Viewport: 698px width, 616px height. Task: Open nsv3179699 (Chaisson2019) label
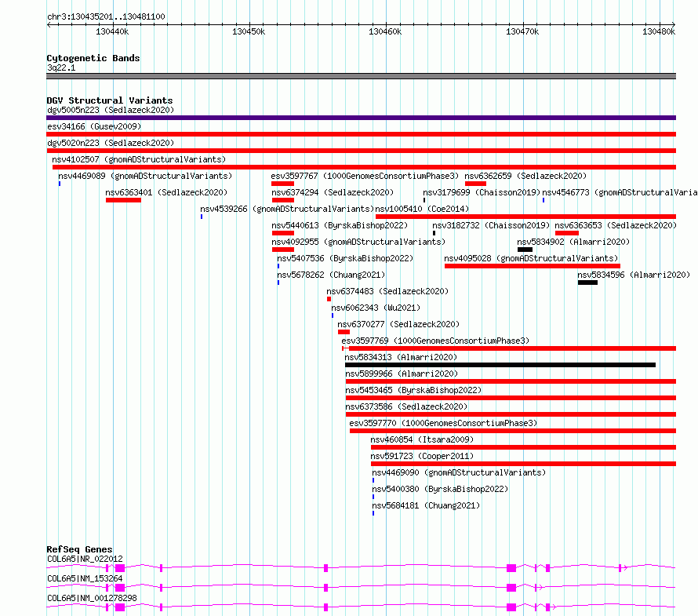(x=482, y=192)
